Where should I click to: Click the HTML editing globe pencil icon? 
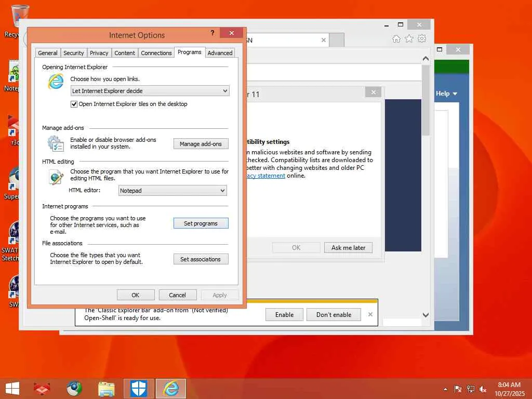tap(56, 177)
